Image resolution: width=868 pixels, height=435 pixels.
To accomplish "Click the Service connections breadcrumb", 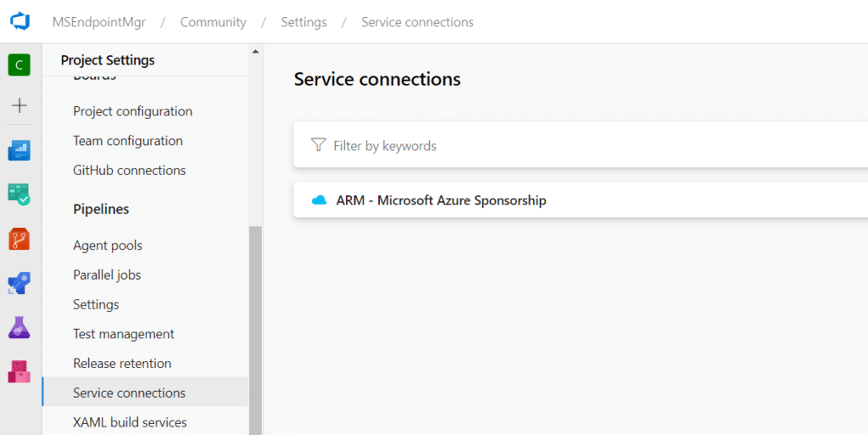I will point(417,22).
